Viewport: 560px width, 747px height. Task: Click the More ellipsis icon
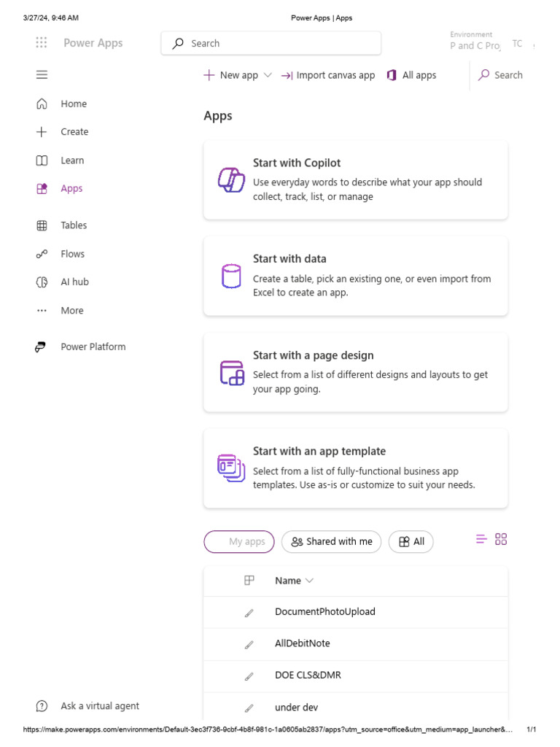[42, 311]
